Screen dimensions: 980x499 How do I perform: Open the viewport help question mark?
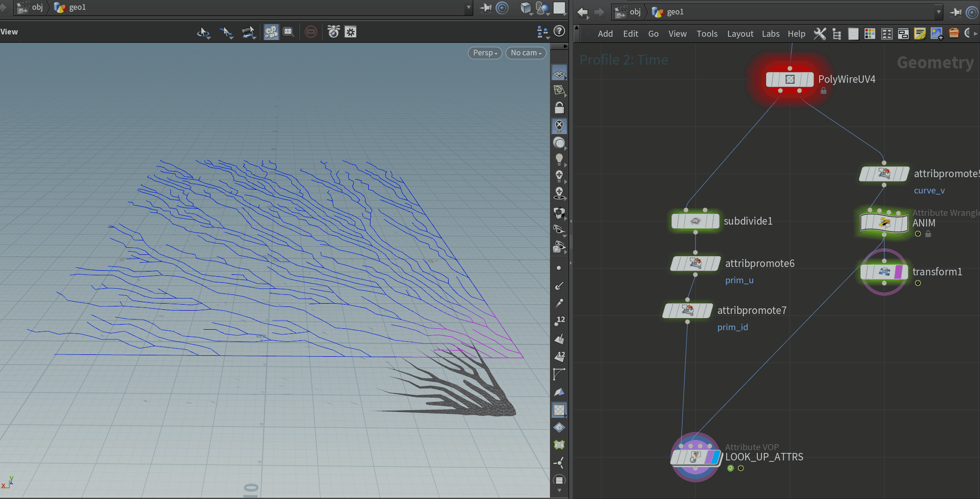pos(559,31)
